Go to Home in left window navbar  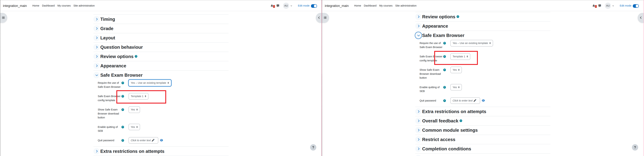pyautogui.click(x=36, y=6)
